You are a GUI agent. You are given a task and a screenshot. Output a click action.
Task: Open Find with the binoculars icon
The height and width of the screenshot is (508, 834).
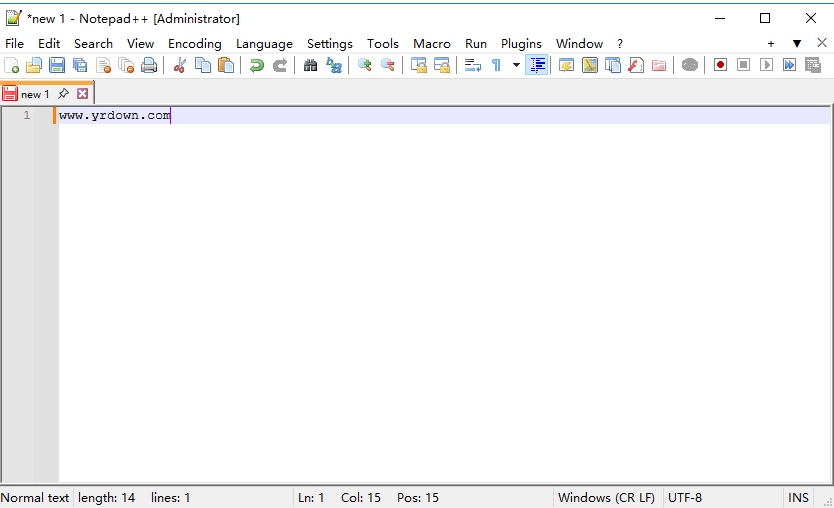coord(311,65)
